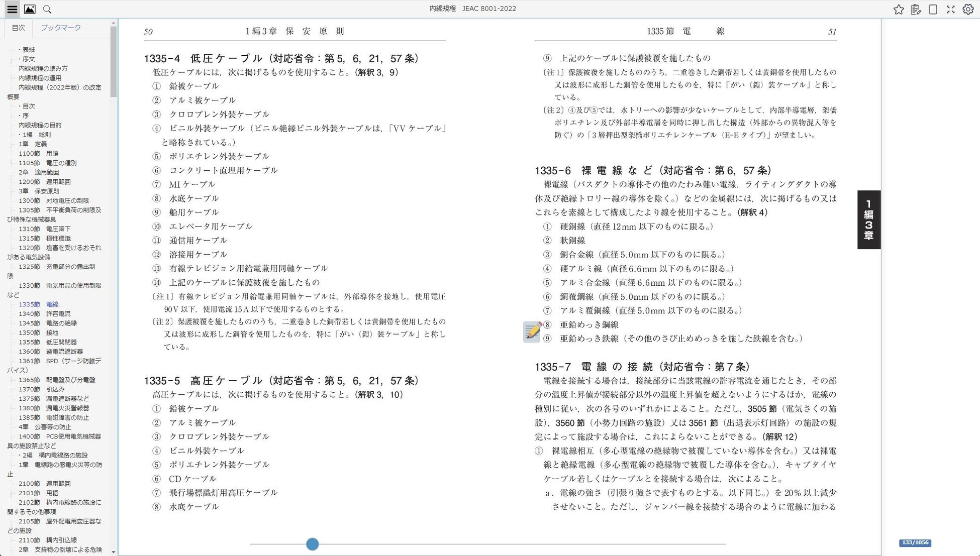
Task: Open the memo clipboard-with-pencil icon
Action: [x=916, y=9]
